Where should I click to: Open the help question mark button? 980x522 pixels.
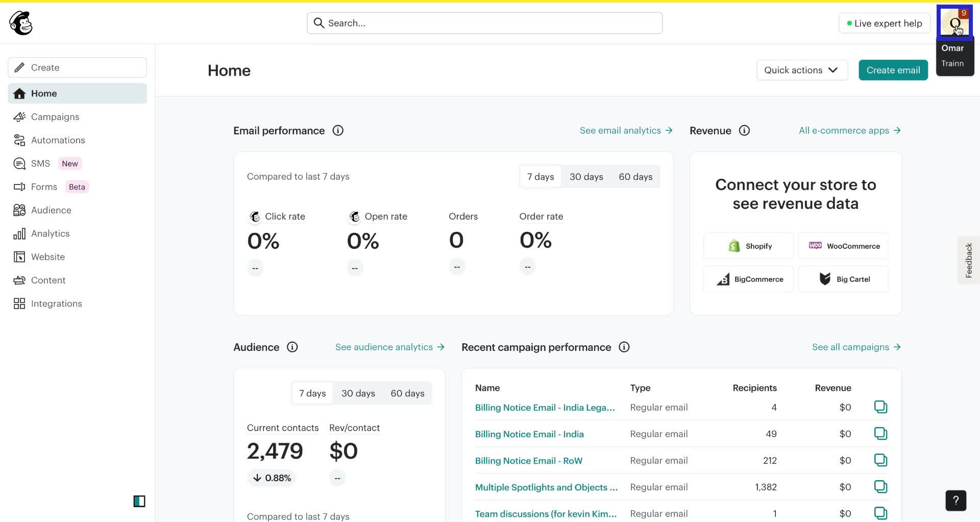[x=955, y=501]
